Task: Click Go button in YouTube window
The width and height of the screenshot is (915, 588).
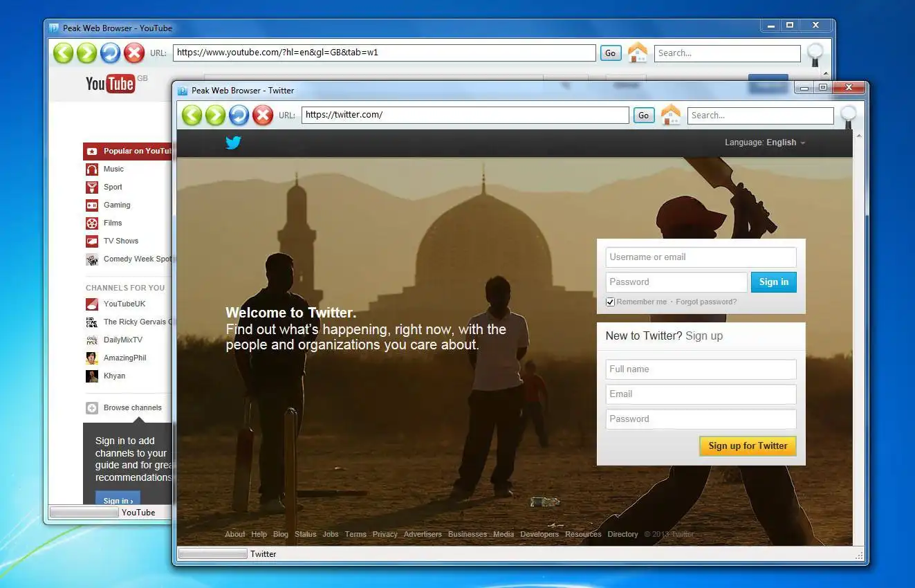Action: click(611, 53)
